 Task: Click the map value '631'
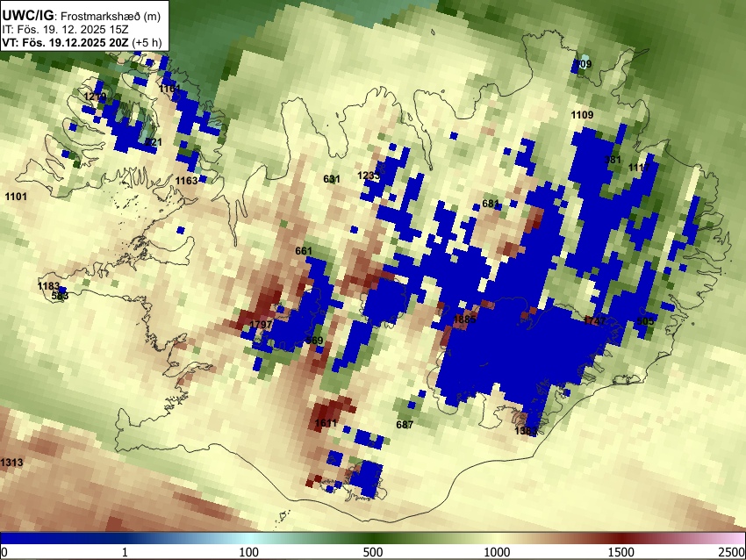[x=332, y=179]
